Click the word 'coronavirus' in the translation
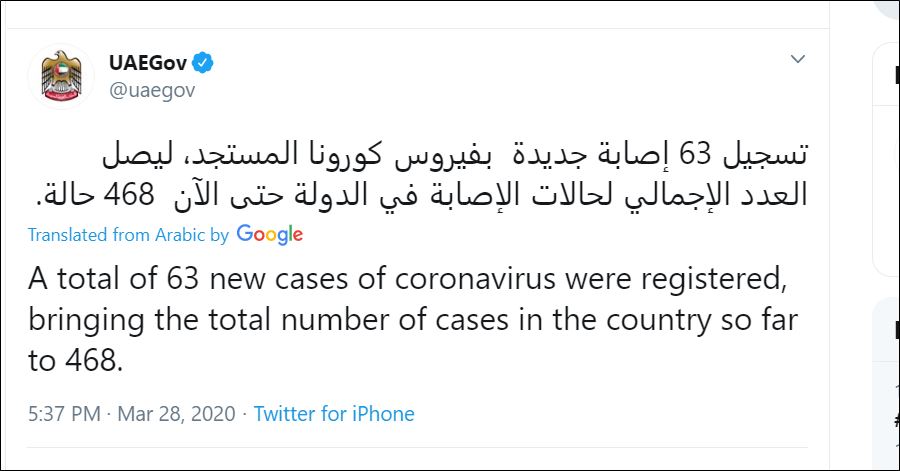 (x=475, y=279)
